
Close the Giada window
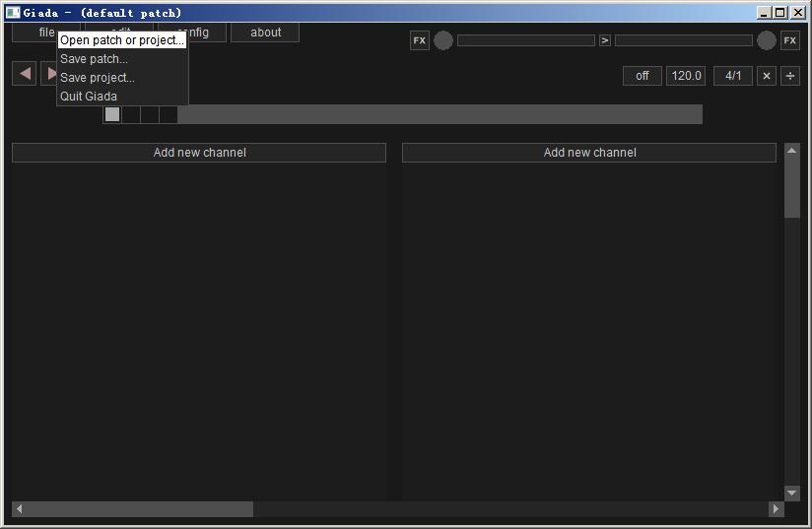pos(798,13)
